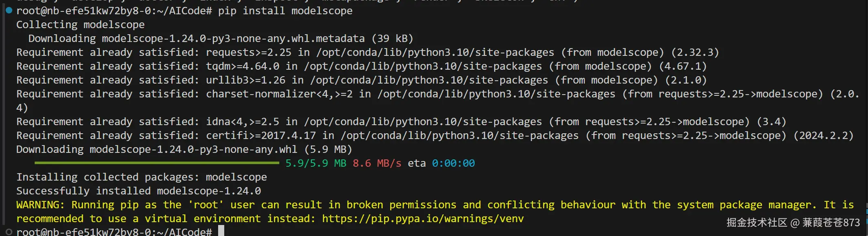Open the site-packages path on the requests>=2.25 line
868x236 pixels.
[435, 53]
